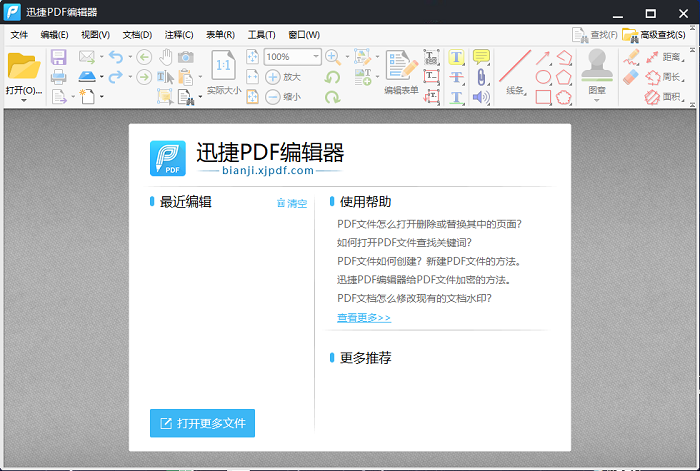This screenshot has height=471, width=700.
Task: Send the document by email envelope icon
Action: [x=87, y=57]
